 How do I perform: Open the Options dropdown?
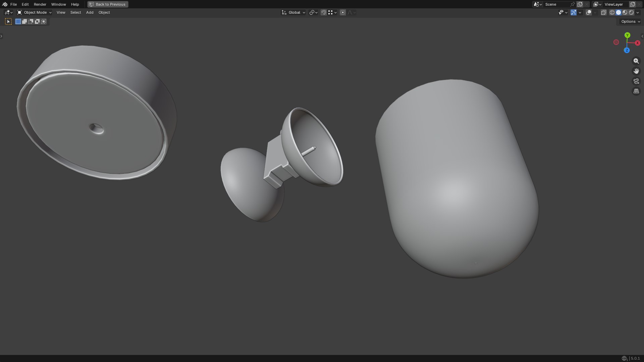(x=631, y=21)
